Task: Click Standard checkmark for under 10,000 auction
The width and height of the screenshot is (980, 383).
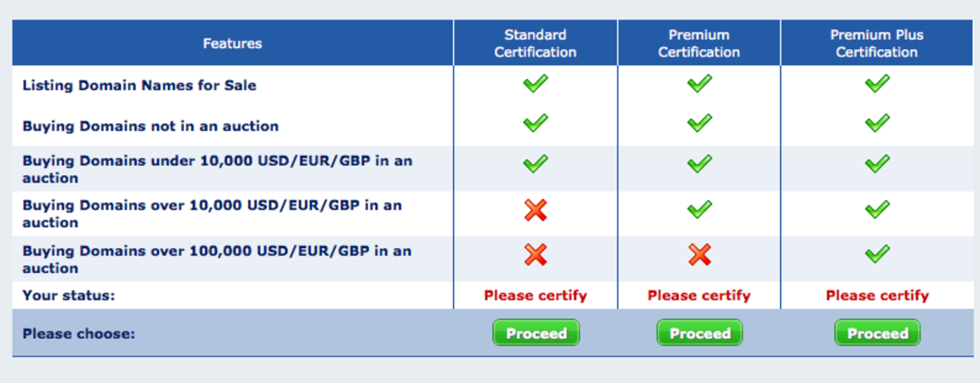Action: [x=535, y=164]
